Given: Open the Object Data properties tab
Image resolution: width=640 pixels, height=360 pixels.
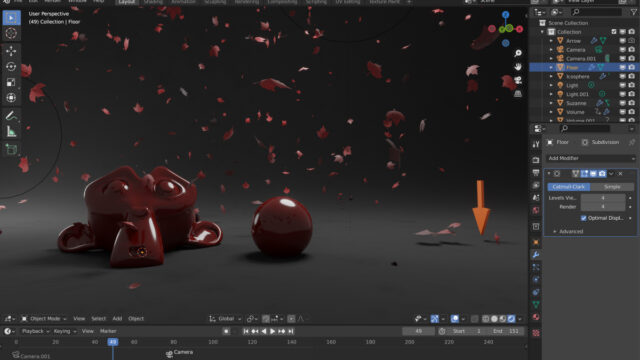Looking at the screenshot, I should click(x=536, y=304).
